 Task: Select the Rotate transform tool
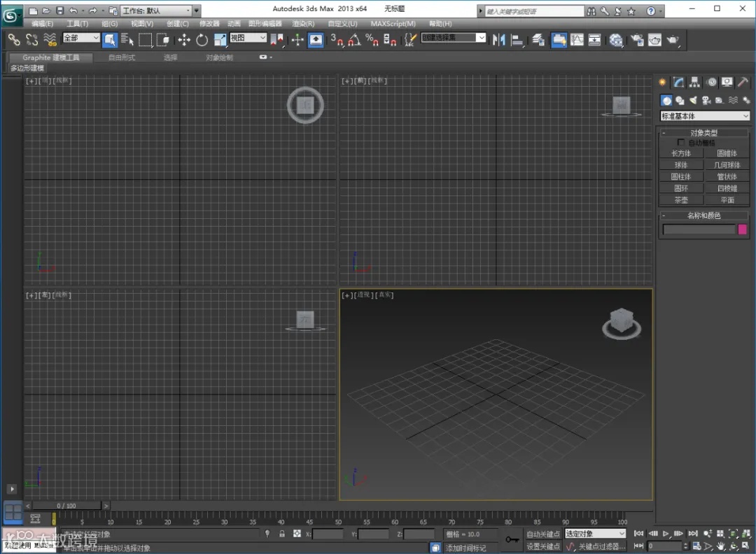tap(202, 40)
